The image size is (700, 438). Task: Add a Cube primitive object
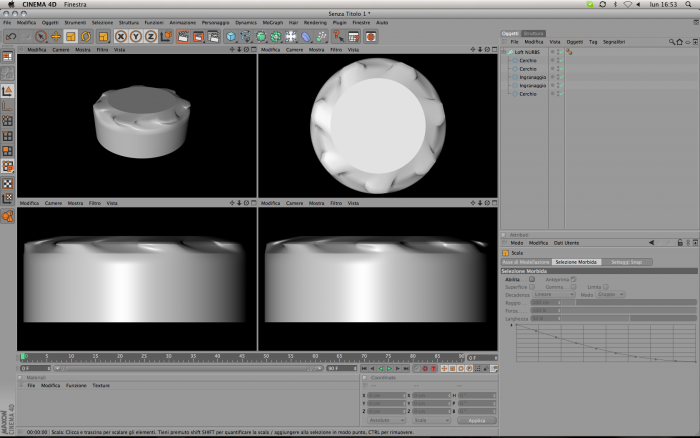click(231, 37)
